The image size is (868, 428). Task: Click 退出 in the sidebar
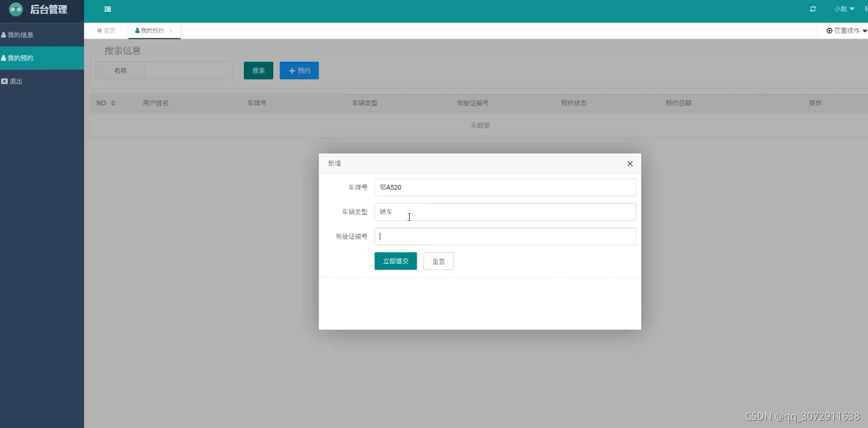(42, 81)
